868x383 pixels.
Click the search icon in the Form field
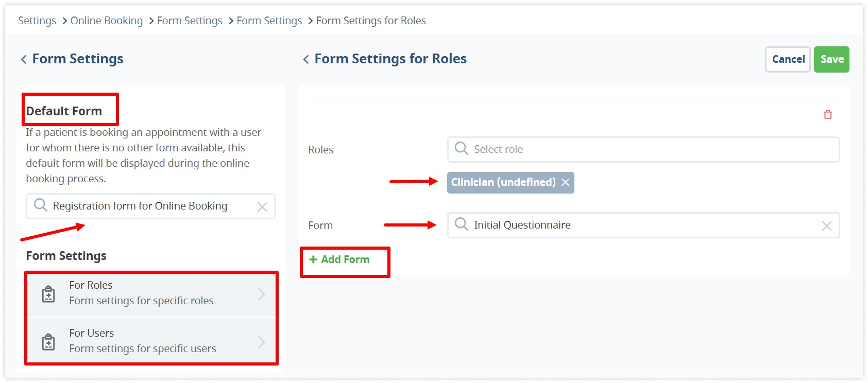point(461,225)
